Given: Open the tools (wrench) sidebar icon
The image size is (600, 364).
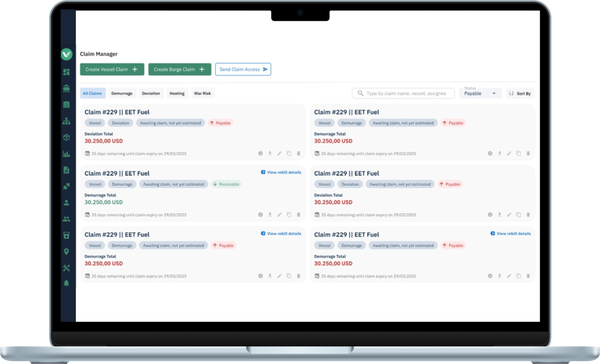Looking at the screenshot, I should pyautogui.click(x=66, y=268).
